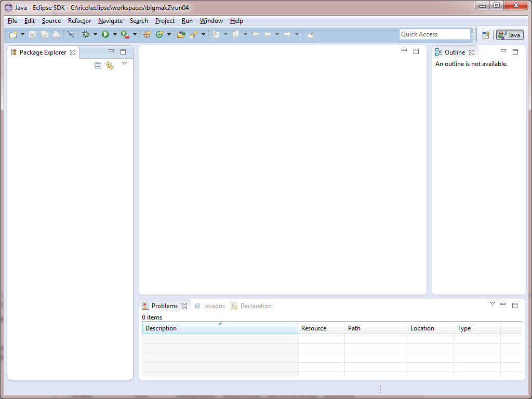Viewport: 532px width, 399px height.
Task: Close the Outline view tab
Action: pos(472,52)
